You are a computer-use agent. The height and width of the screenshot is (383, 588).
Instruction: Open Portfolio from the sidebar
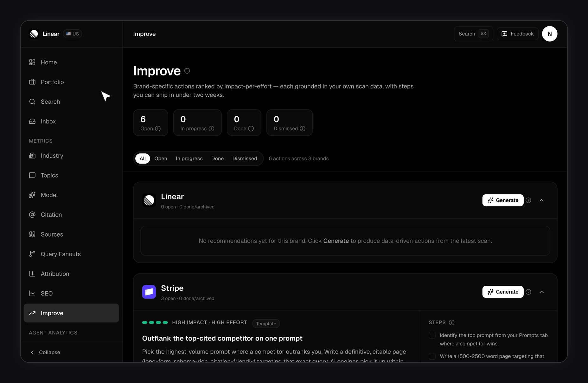pos(71,82)
